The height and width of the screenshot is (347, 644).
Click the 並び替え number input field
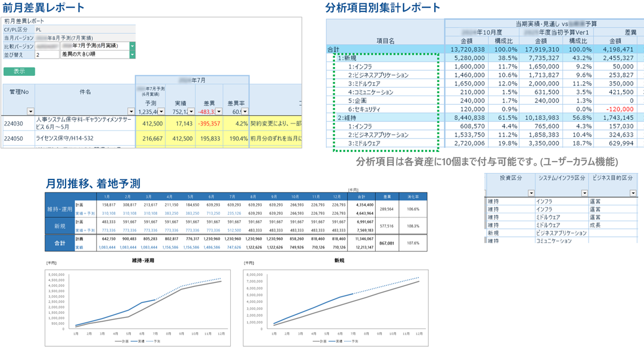(46, 54)
